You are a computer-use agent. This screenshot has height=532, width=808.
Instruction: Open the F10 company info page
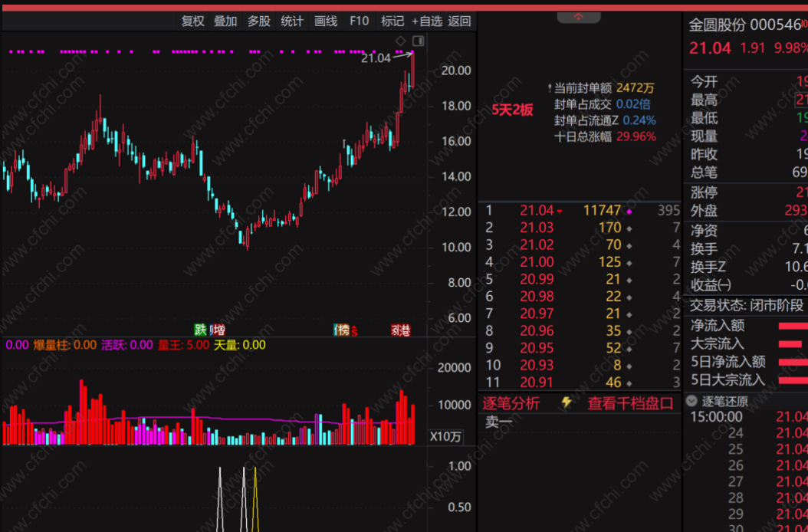pos(360,21)
